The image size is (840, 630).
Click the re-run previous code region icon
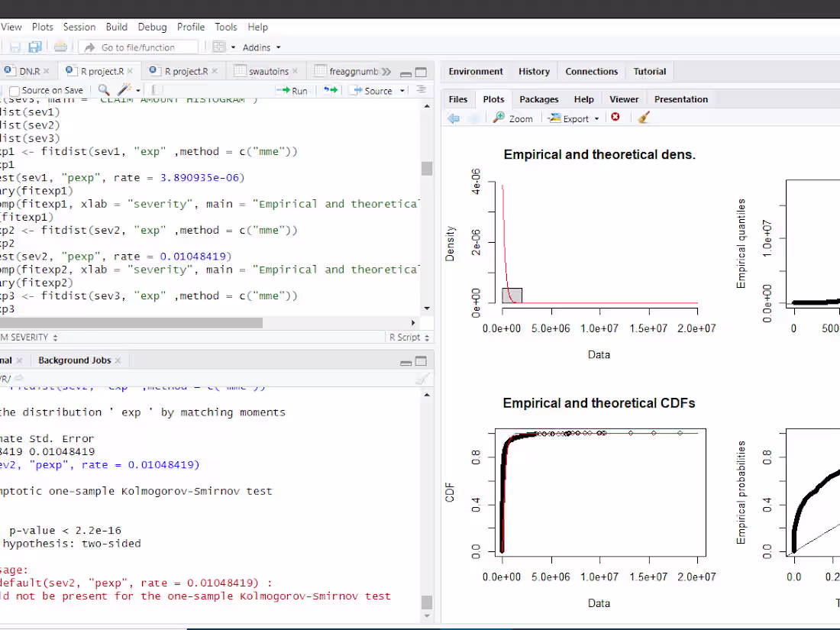[330, 90]
